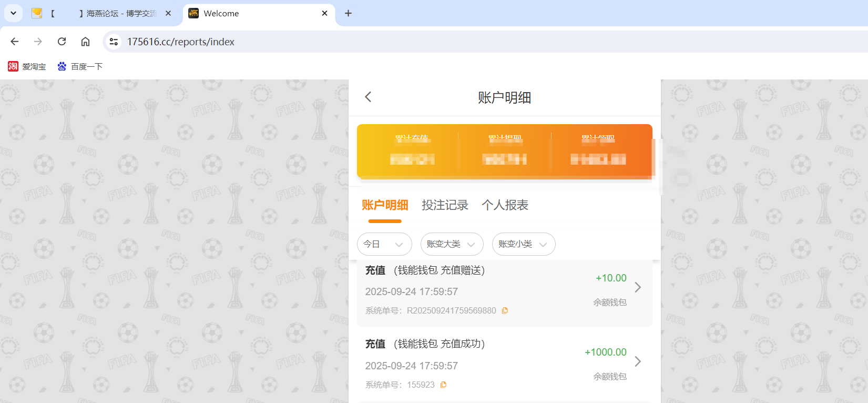Click 系统单号 155923 text
Screen dimensions: 868x403
coord(400,385)
